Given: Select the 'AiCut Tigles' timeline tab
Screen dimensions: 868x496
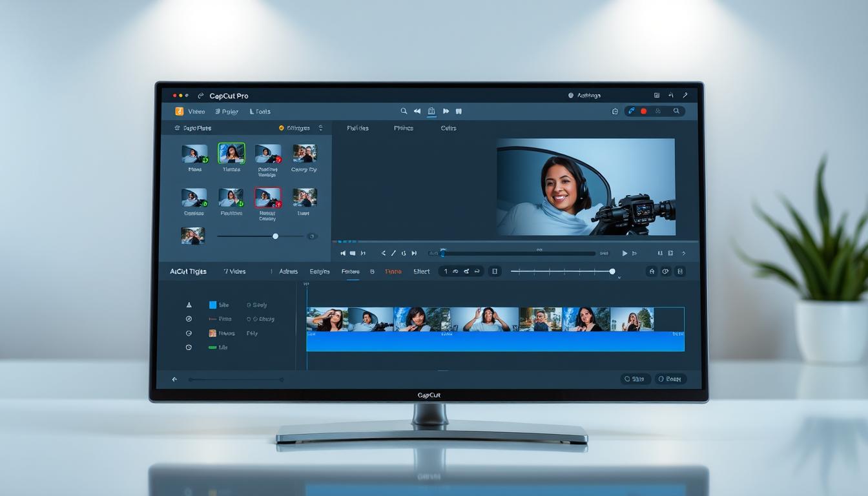Looking at the screenshot, I should tap(188, 271).
